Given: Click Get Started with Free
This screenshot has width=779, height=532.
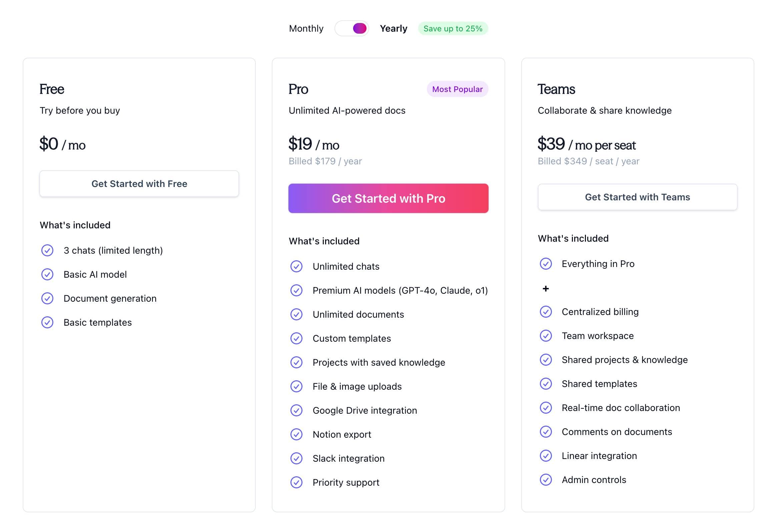Looking at the screenshot, I should click(139, 184).
